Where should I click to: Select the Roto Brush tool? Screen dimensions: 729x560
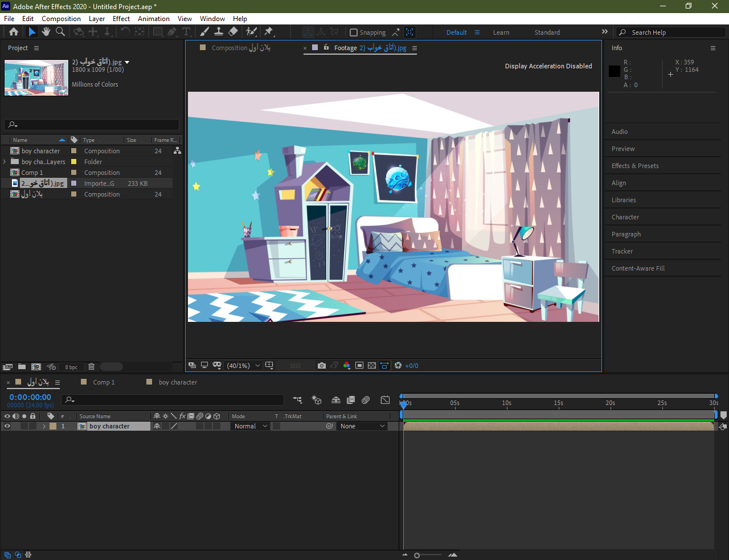click(251, 32)
